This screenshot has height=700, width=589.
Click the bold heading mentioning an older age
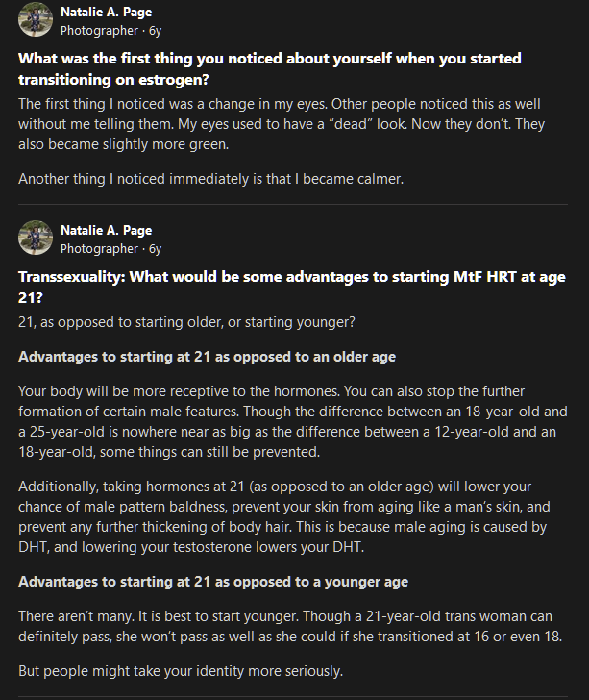click(207, 357)
